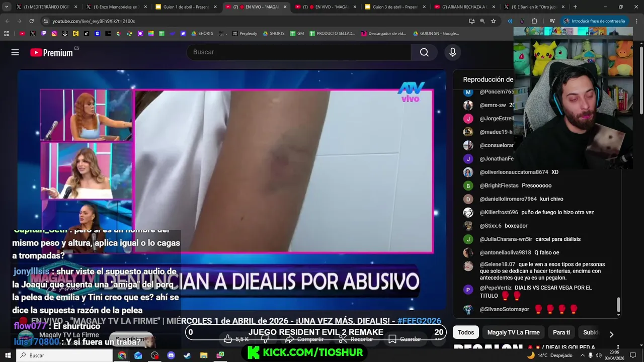Switch to the ARIANN RECHAZA A tab

(x=463, y=7)
